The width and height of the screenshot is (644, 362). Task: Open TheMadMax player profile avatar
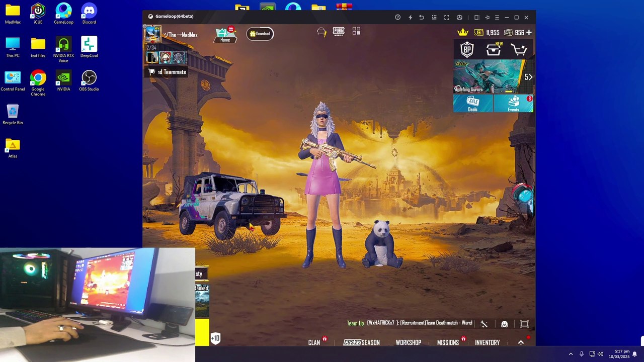click(x=152, y=34)
